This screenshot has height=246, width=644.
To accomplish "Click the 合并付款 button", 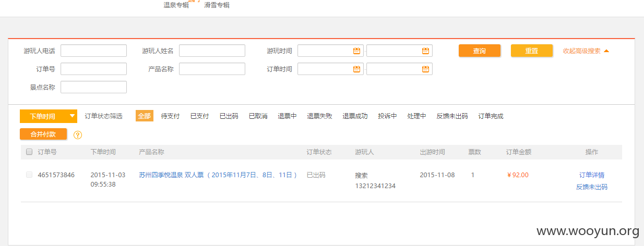I will tap(43, 134).
